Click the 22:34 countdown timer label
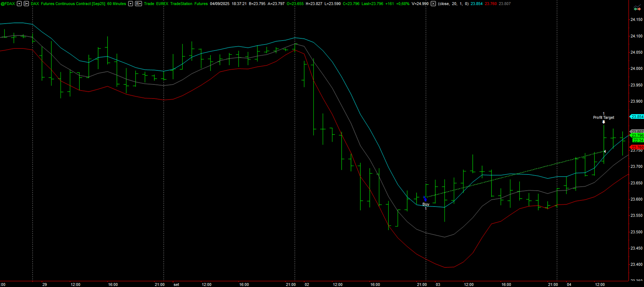644x287 pixels. coord(637,140)
